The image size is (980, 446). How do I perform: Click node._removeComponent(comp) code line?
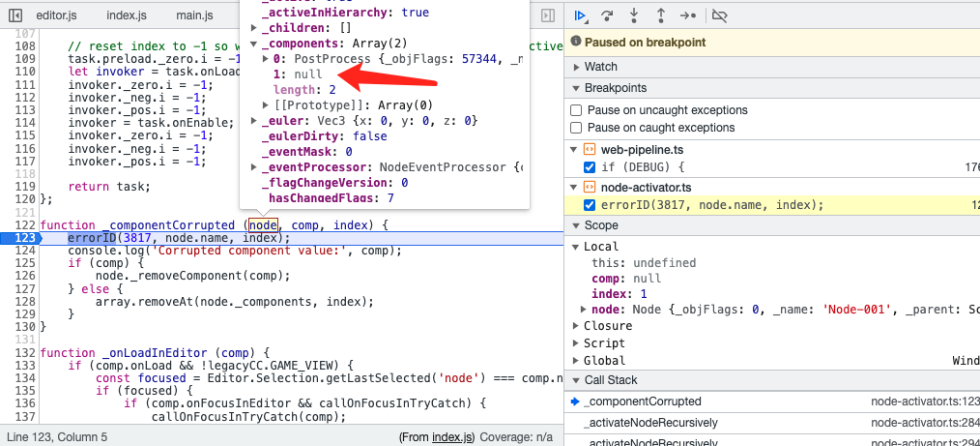[x=193, y=276]
